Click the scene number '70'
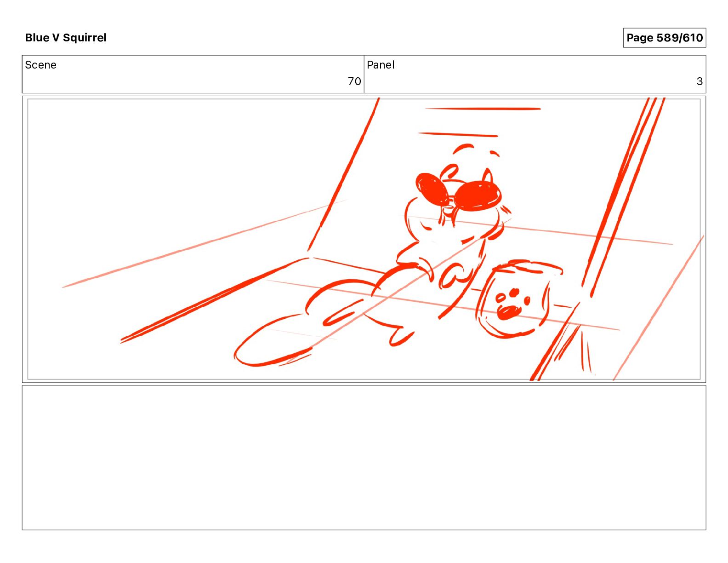 coord(354,81)
